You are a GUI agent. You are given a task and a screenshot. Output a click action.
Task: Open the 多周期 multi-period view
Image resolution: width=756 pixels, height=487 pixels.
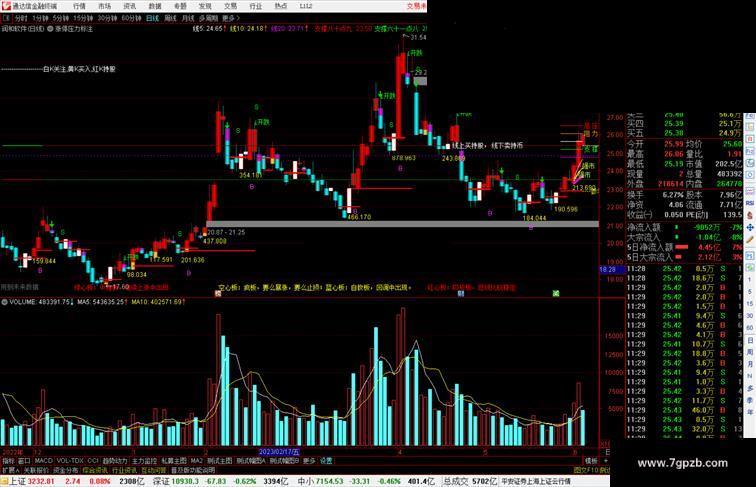coord(208,18)
